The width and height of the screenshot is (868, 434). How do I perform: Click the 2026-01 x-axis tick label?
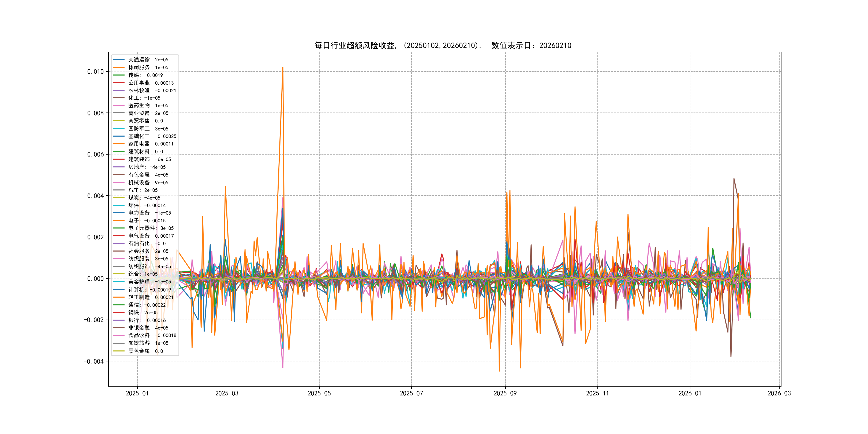(x=689, y=393)
